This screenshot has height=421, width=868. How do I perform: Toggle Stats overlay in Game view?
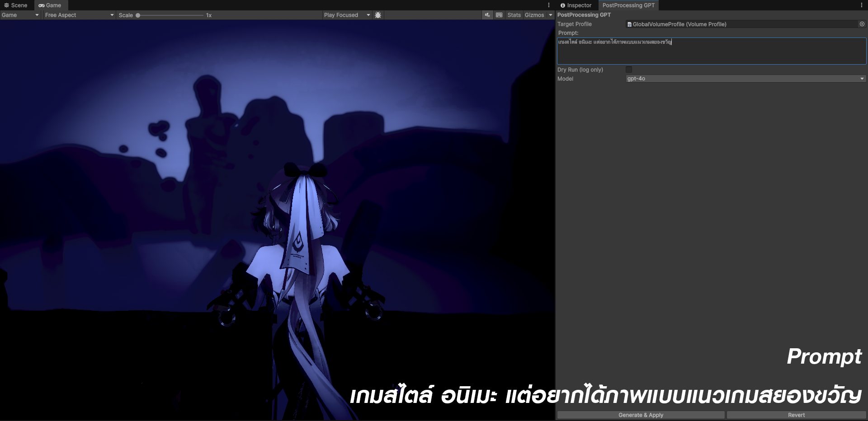coord(514,15)
